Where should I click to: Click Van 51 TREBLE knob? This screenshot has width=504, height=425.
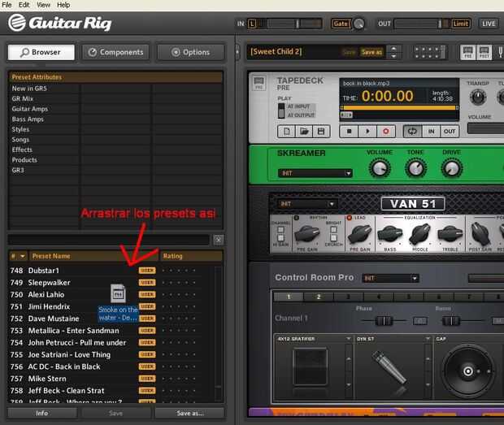(450, 234)
